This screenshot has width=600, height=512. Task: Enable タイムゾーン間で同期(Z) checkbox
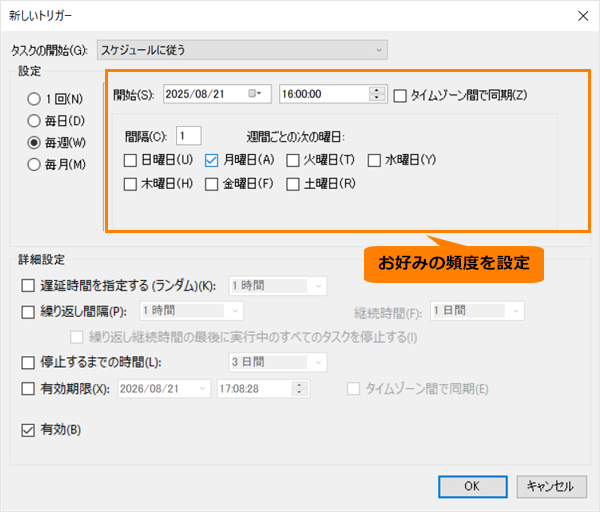(400, 96)
